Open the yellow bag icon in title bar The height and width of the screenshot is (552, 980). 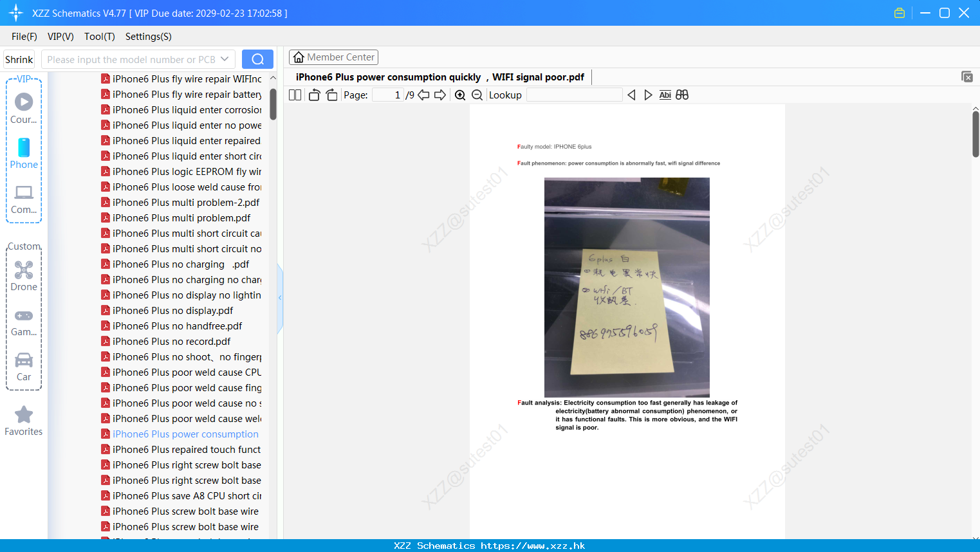(900, 13)
